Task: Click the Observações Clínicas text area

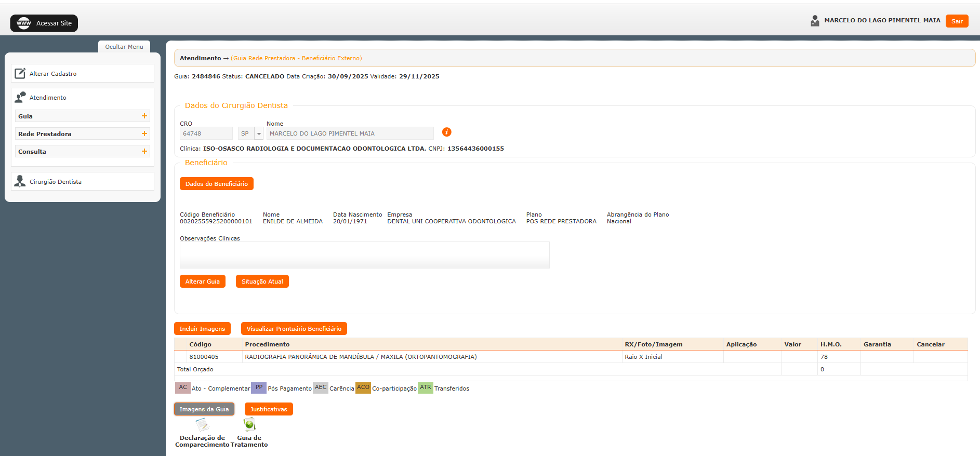Action: [x=364, y=255]
